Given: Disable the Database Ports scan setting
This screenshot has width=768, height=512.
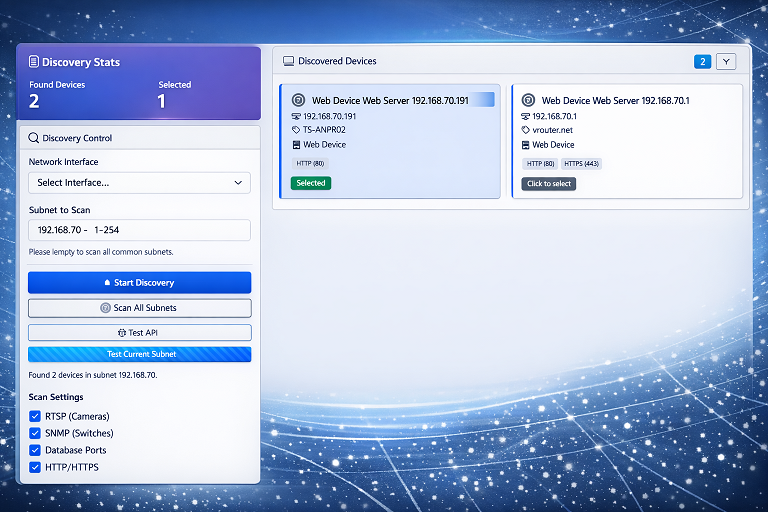Looking at the screenshot, I should coord(35,450).
